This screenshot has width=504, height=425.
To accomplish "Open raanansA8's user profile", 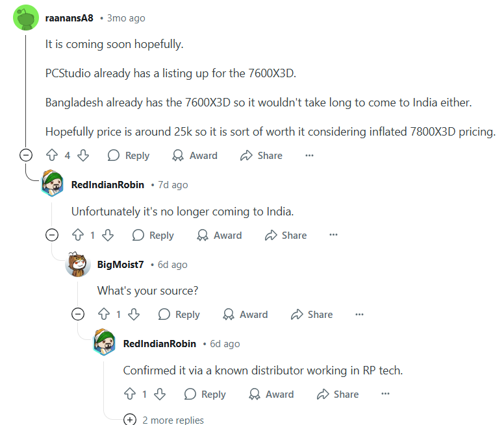I will tap(69, 18).
